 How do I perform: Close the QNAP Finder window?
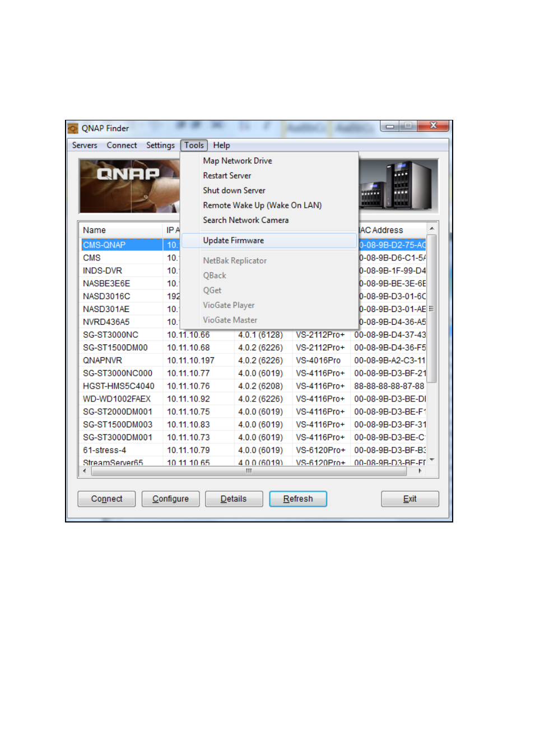coord(434,126)
